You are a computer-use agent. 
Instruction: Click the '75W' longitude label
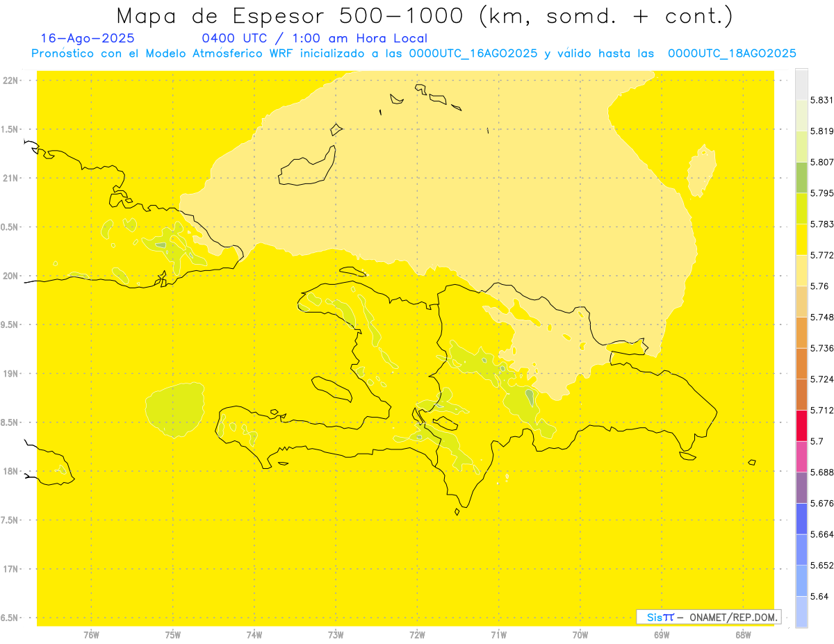172,634
